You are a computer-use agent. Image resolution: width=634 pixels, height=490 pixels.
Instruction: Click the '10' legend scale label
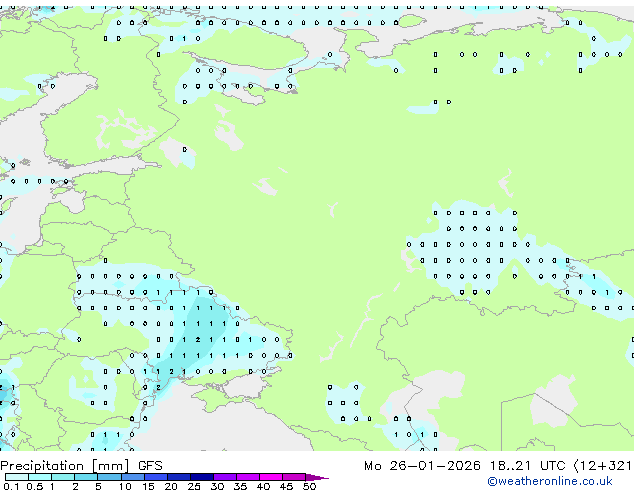(125, 486)
